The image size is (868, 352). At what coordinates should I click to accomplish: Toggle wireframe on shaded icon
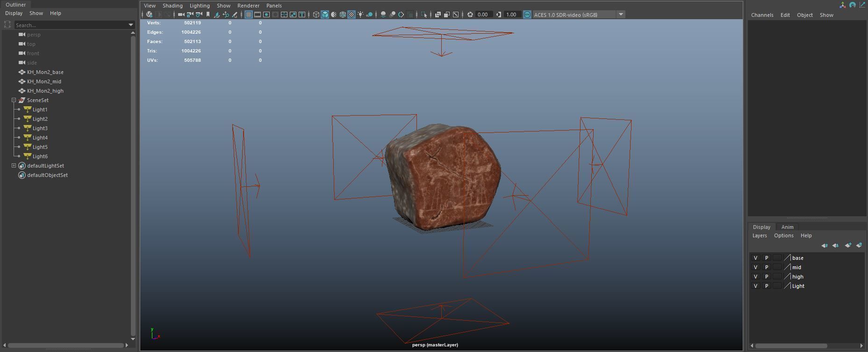[343, 15]
